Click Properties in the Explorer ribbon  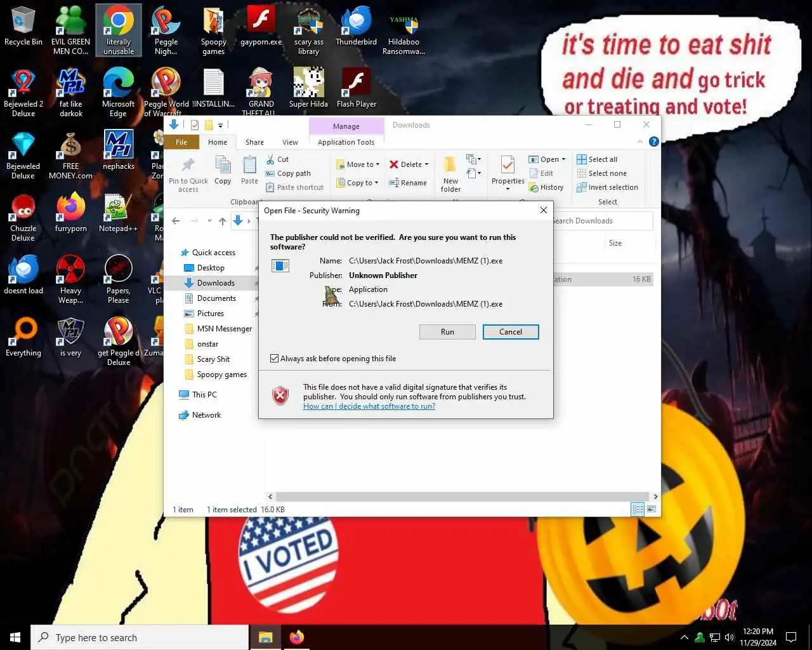coord(507,173)
